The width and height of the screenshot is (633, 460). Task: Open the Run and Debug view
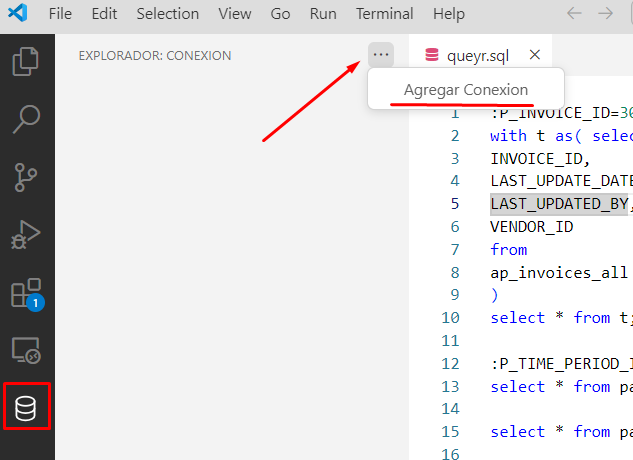pos(26,235)
